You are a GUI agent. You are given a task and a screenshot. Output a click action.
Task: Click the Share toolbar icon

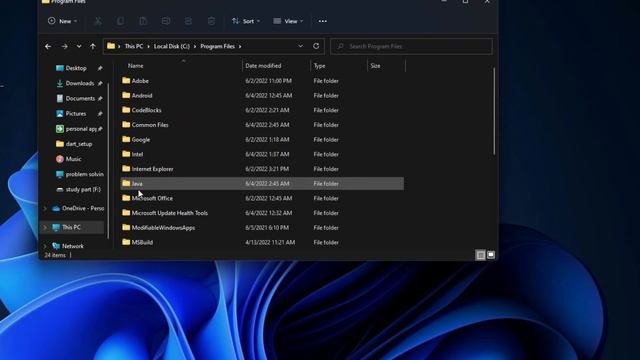tap(188, 21)
